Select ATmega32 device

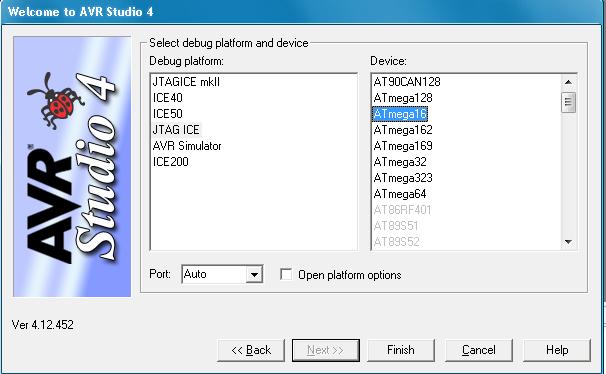click(400, 162)
